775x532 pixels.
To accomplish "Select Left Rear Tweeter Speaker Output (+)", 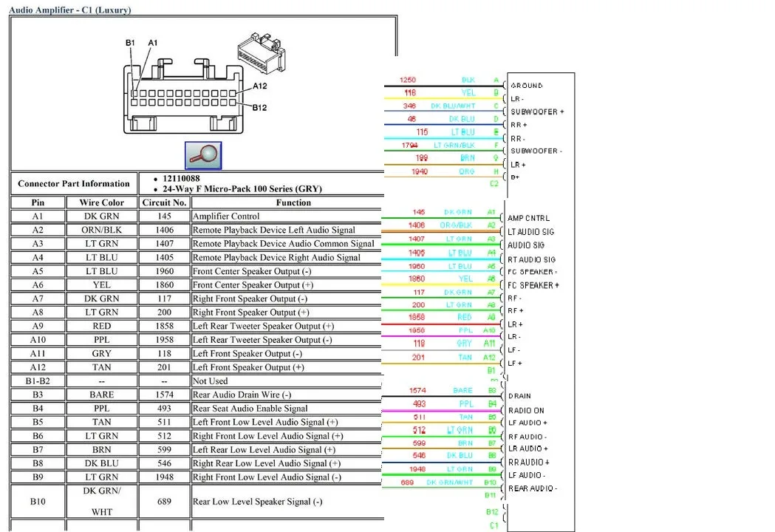I will pos(264,327).
